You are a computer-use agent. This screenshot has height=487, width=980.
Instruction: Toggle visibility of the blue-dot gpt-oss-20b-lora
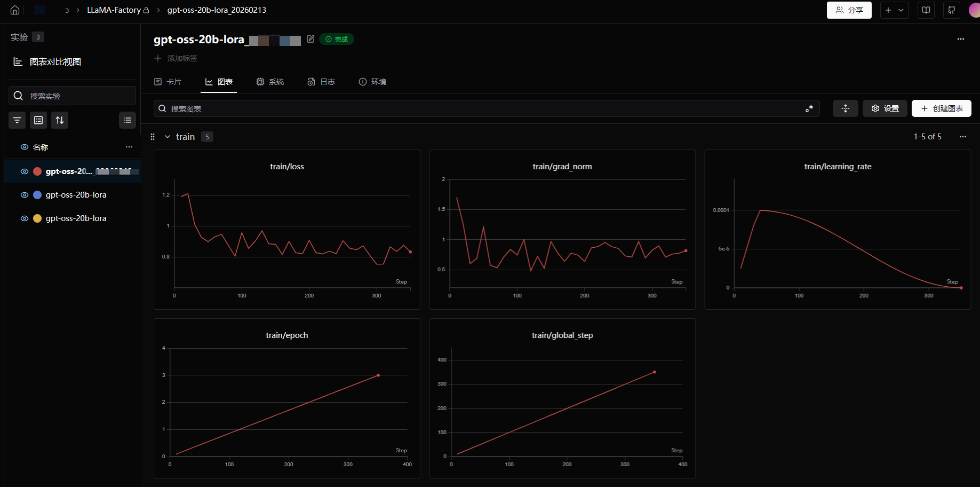(x=24, y=195)
